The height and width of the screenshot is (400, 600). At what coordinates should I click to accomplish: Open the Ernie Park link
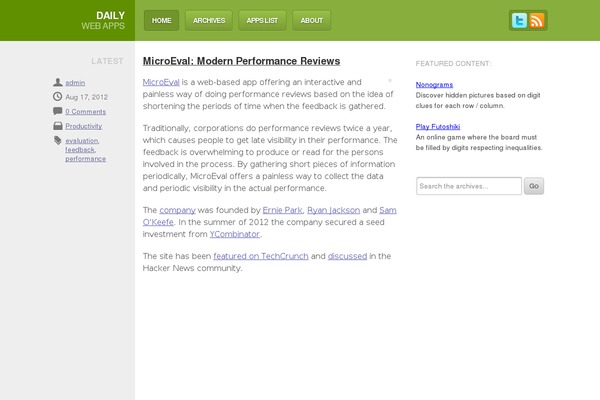coord(282,210)
